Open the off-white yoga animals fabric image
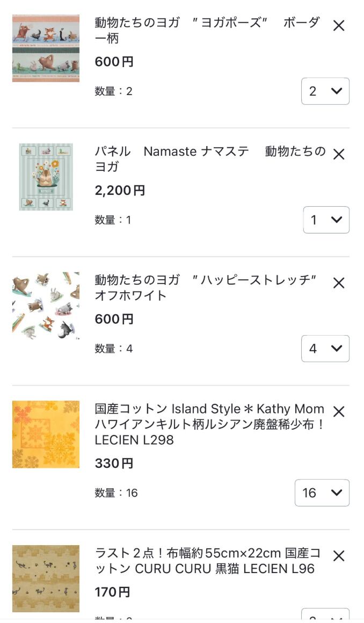The width and height of the screenshot is (364, 623). tap(46, 306)
